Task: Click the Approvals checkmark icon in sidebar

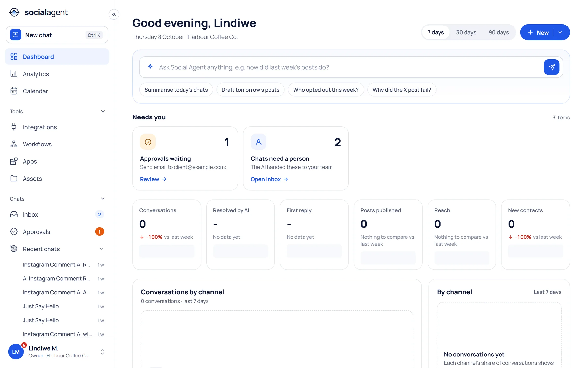Action: [14, 231]
